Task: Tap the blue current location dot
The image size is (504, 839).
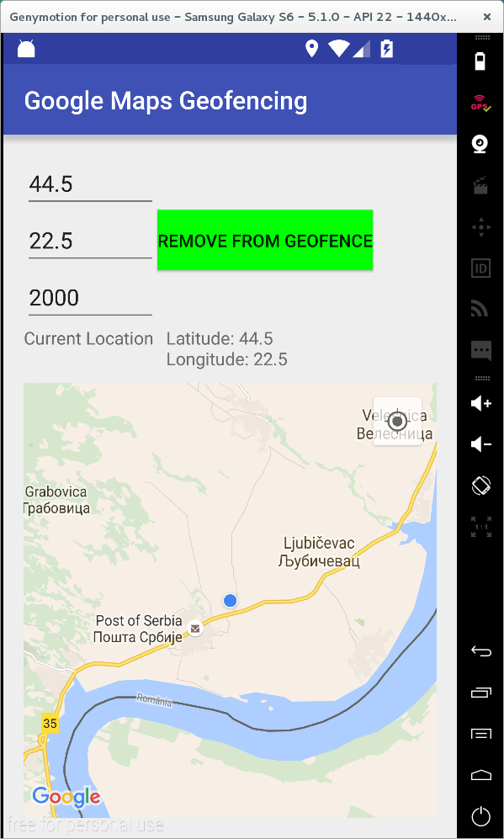Action: [x=230, y=600]
